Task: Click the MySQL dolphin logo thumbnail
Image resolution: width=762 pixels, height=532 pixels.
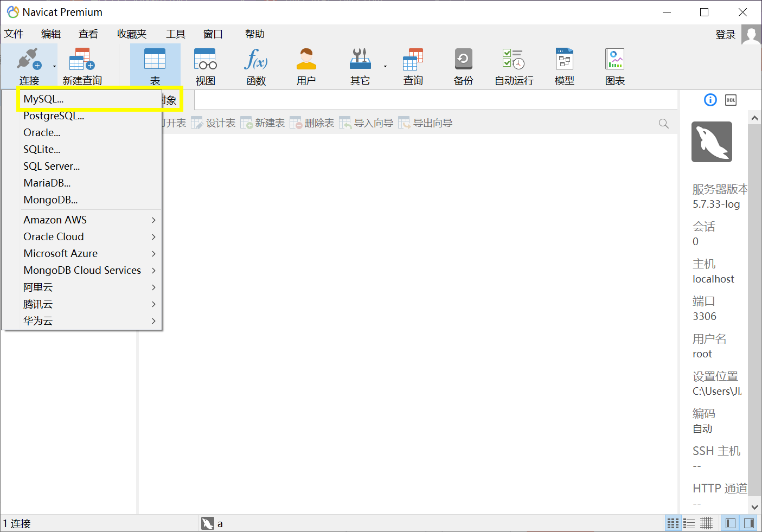Action: (712, 142)
